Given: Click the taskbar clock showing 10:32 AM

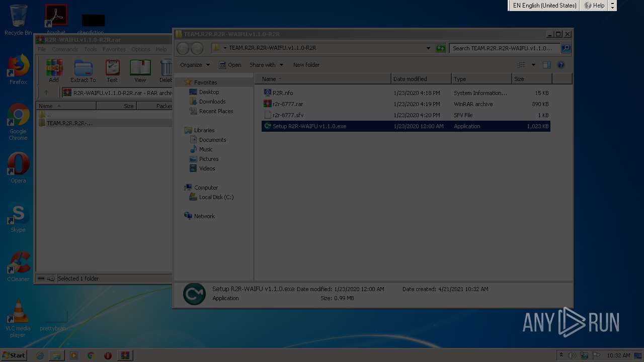Looking at the screenshot, I should pos(618,355).
